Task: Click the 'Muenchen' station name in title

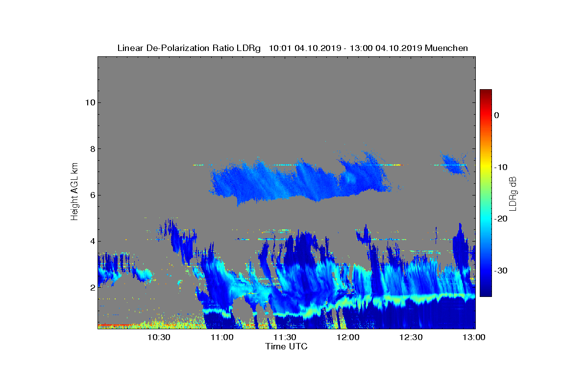Action: 446,48
